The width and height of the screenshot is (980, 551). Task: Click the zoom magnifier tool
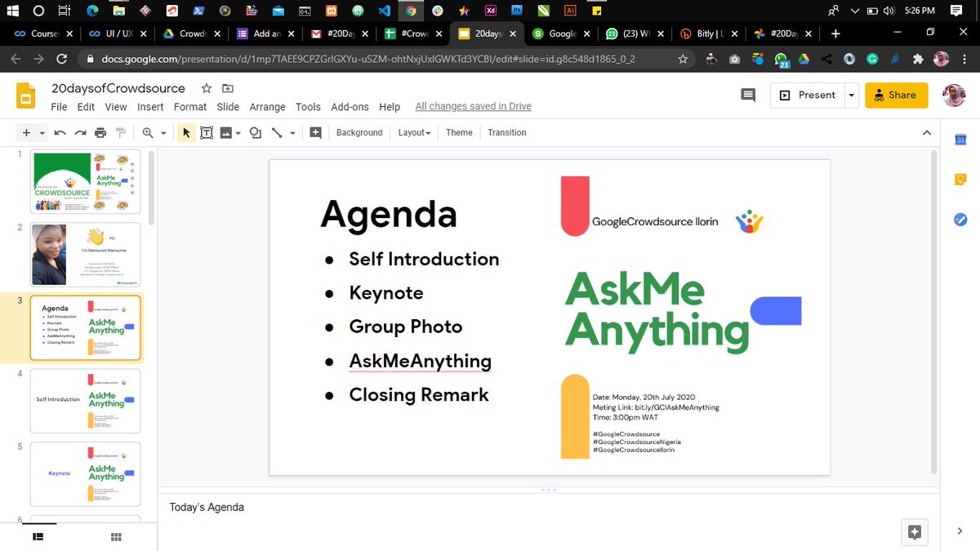(x=148, y=132)
